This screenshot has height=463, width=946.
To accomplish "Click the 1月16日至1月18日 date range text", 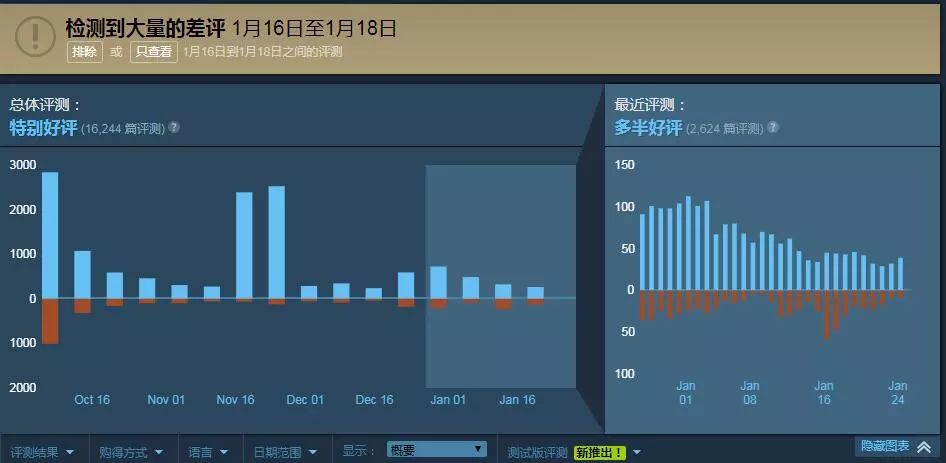I will (x=314, y=28).
